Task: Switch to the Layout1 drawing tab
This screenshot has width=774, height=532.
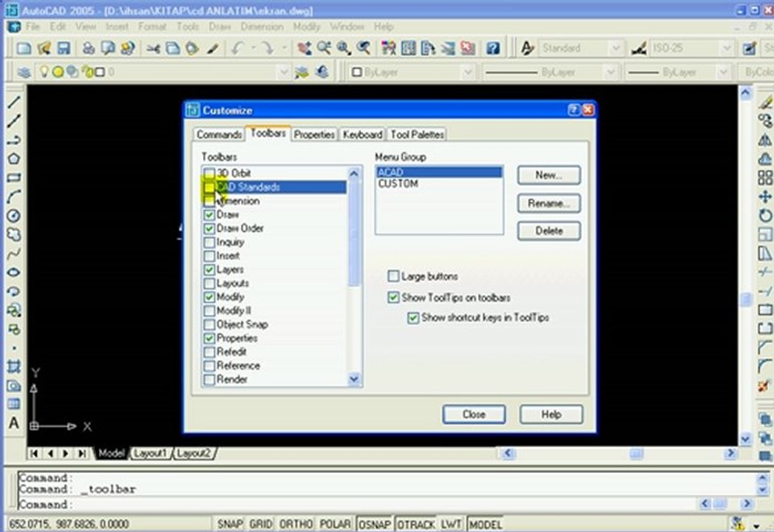Action: point(151,453)
